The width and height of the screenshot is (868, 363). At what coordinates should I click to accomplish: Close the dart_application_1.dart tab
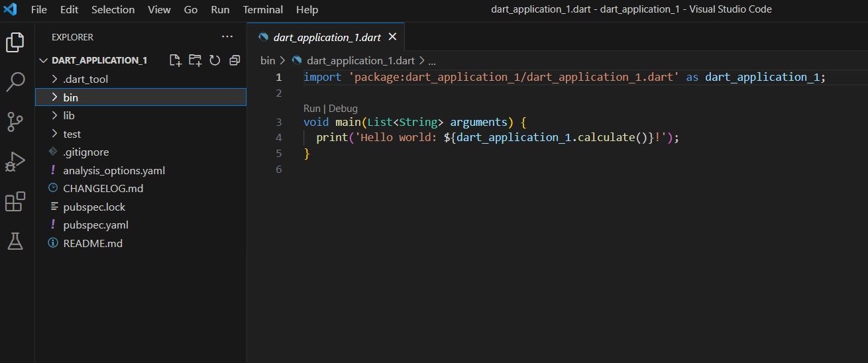click(x=392, y=37)
